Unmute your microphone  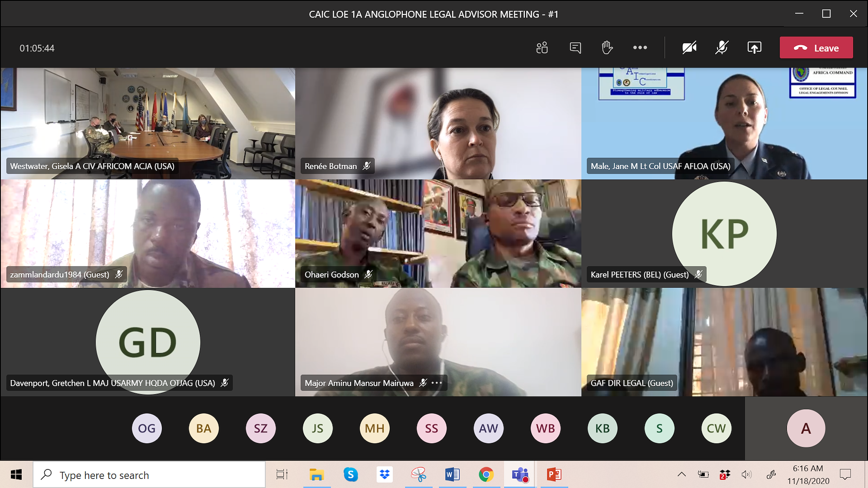[721, 47]
